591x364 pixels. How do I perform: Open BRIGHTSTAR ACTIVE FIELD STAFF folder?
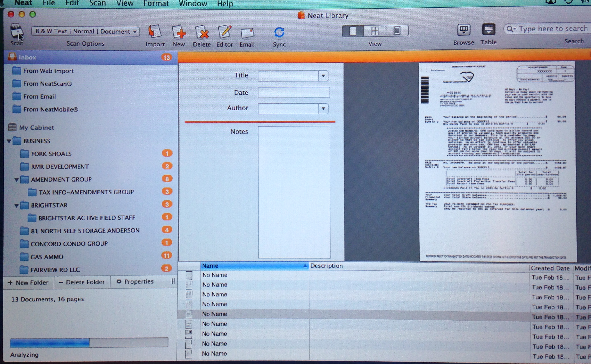click(81, 218)
